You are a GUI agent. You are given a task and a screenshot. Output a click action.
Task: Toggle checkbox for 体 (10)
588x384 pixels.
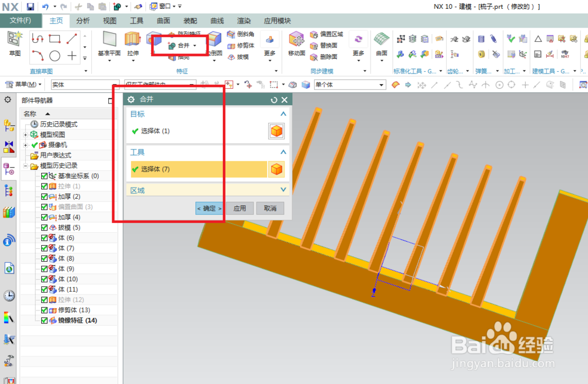pos(44,279)
